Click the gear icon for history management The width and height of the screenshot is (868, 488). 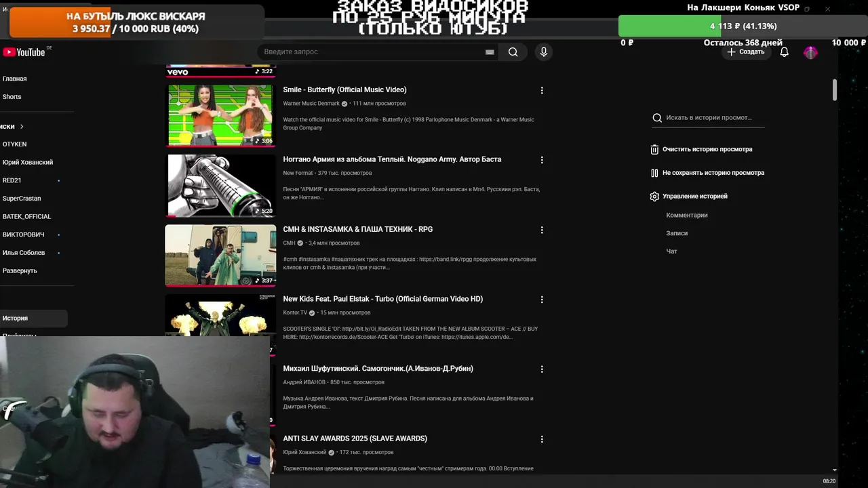[x=654, y=197]
